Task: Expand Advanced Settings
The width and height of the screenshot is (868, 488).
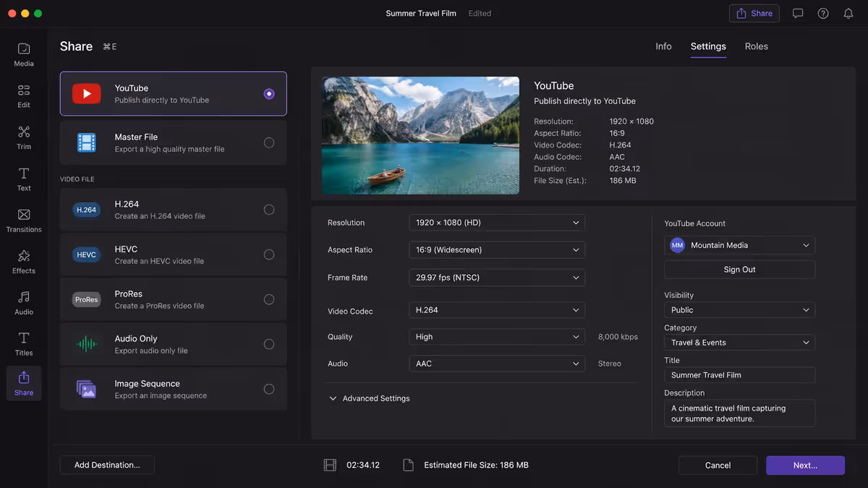Action: [x=370, y=398]
